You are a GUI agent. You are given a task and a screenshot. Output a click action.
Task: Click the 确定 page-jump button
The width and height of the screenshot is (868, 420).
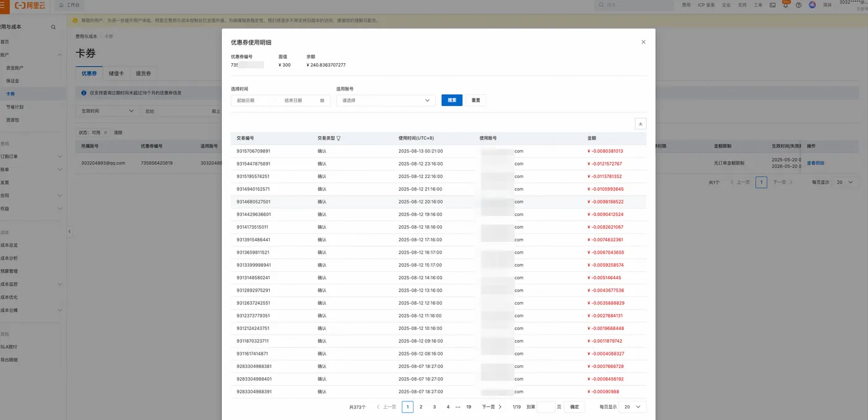[x=575, y=407]
